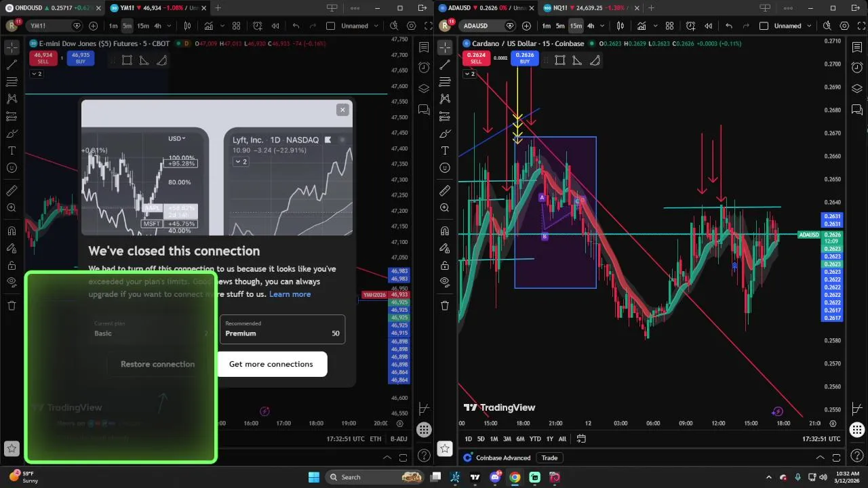868x488 pixels.
Task: Open help center in ADAUSD window
Action: tap(857, 455)
